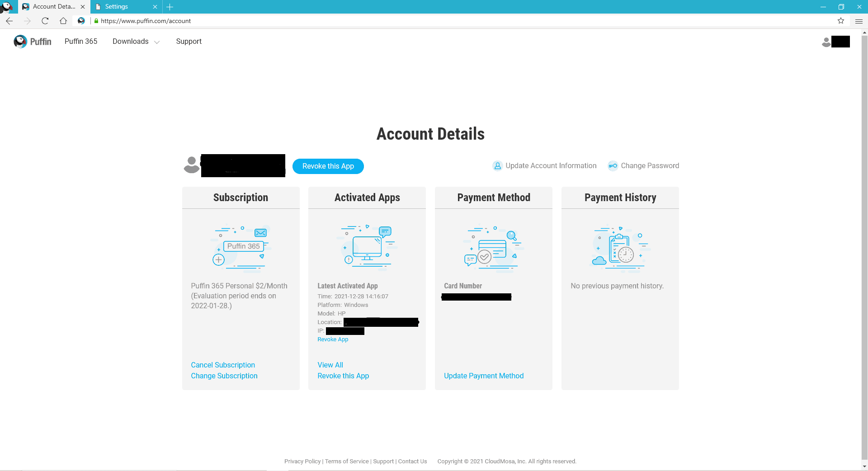Close the Account Details tab
This screenshot has height=471, width=868.
click(83, 7)
